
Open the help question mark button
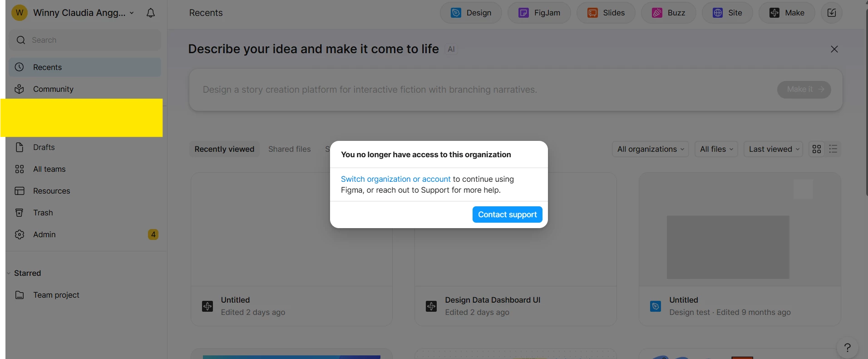pyautogui.click(x=847, y=348)
